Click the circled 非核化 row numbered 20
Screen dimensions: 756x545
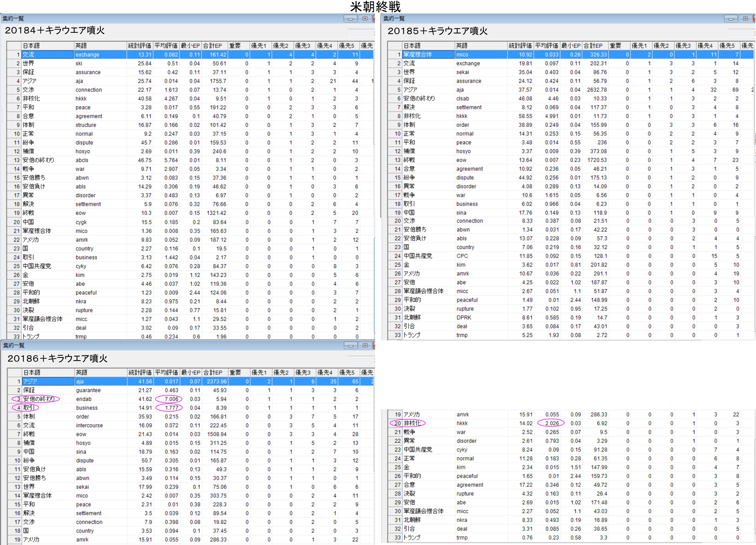click(x=412, y=423)
